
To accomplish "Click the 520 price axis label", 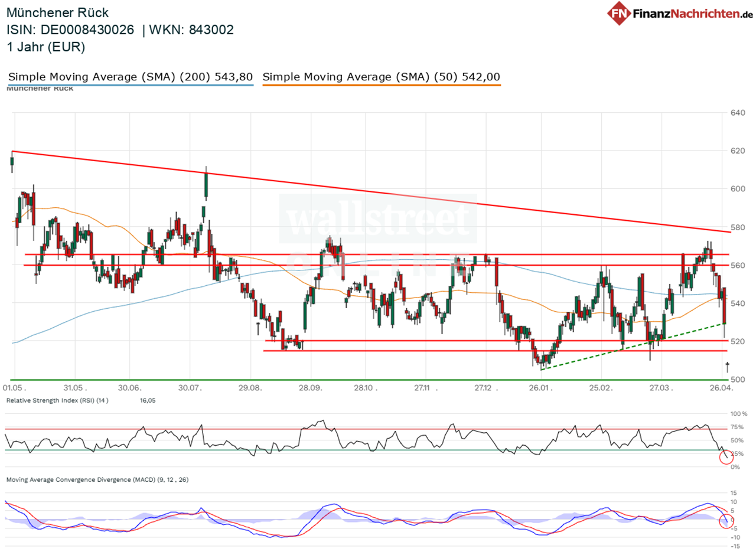I will [x=739, y=341].
